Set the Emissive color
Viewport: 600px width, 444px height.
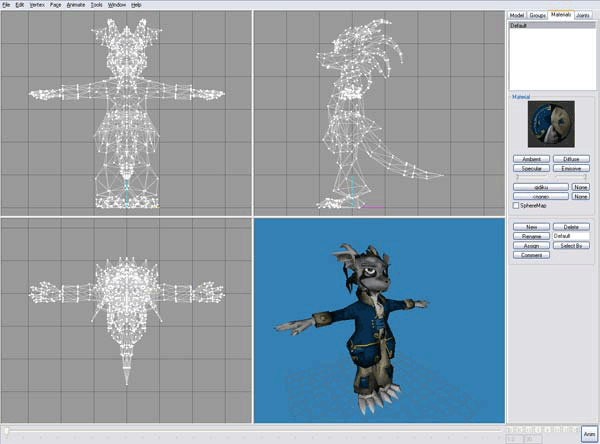coord(571,168)
